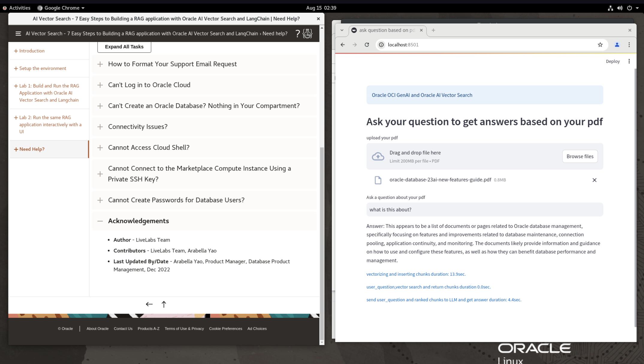Click the scroll-to-top up arrow

pyautogui.click(x=164, y=304)
